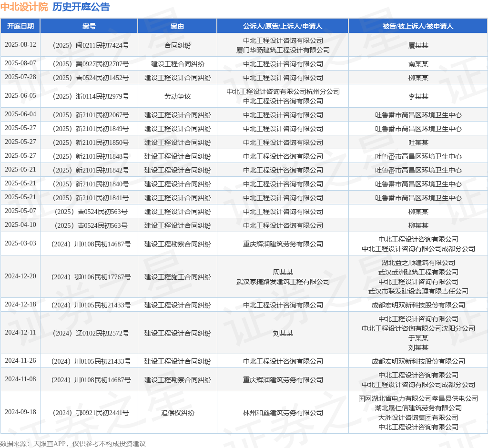Select the date 2025-05-07
Screen dimensions: 488x448
pos(20,211)
